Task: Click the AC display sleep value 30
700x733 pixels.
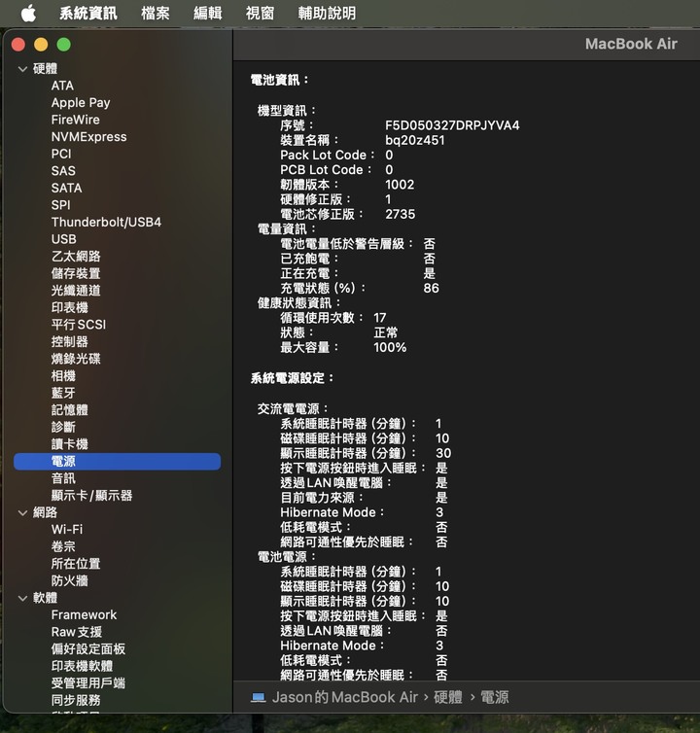Action: click(443, 453)
